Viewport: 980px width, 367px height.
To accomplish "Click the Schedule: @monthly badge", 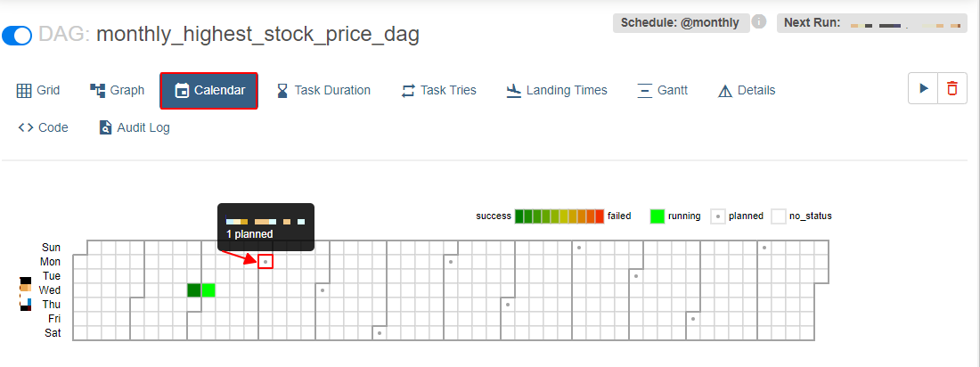I will pos(682,23).
